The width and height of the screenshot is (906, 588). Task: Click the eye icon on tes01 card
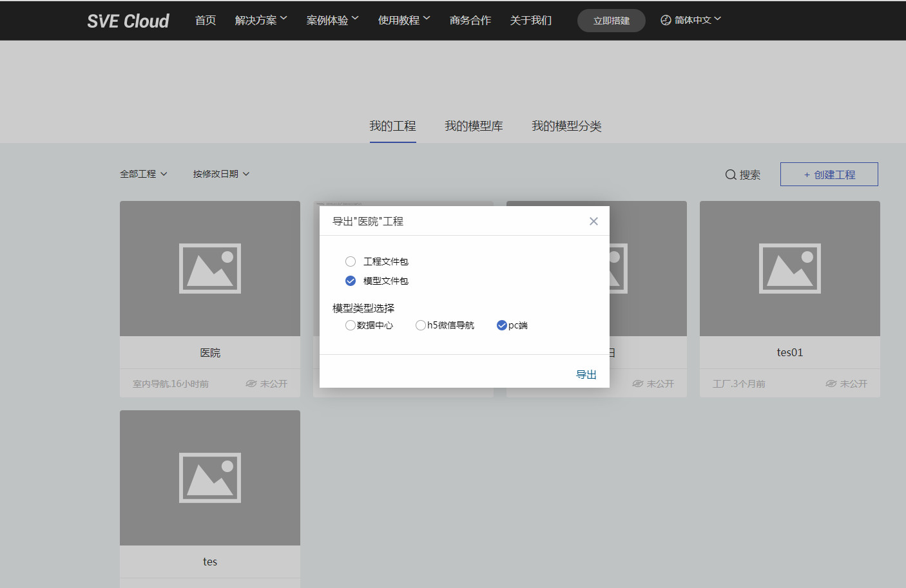pyautogui.click(x=831, y=384)
